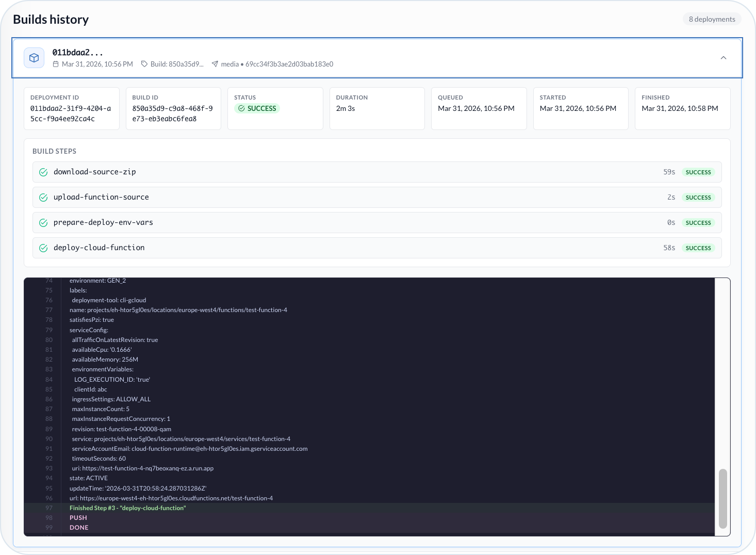
Task: Click log line Finished Step #3 deploy-cloud-function
Action: point(128,508)
